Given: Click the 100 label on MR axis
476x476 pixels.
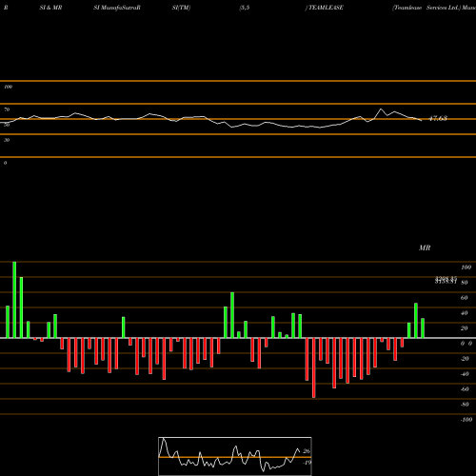Looking at the screenshot, I should pyautogui.click(x=466, y=268).
